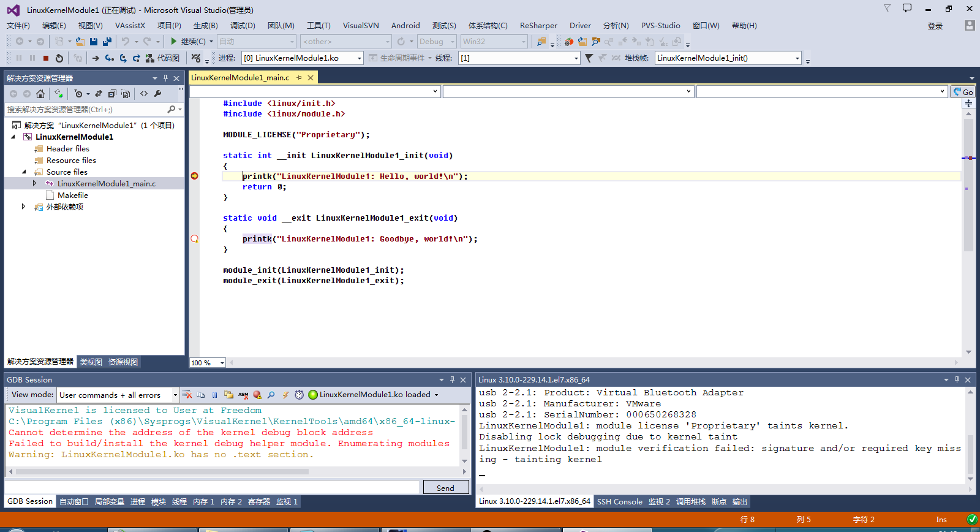Click the Restart debugging icon

59,58
